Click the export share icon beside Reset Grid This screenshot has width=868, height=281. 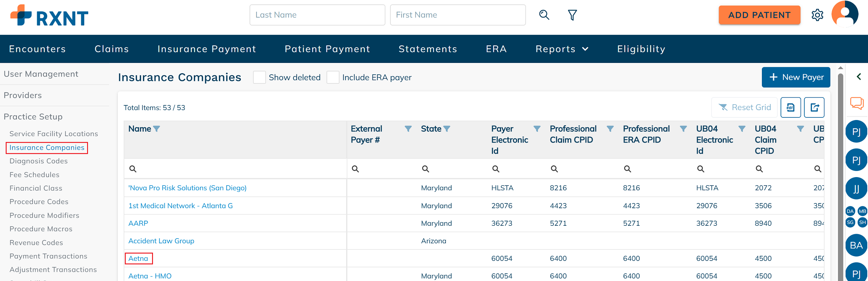tap(814, 108)
